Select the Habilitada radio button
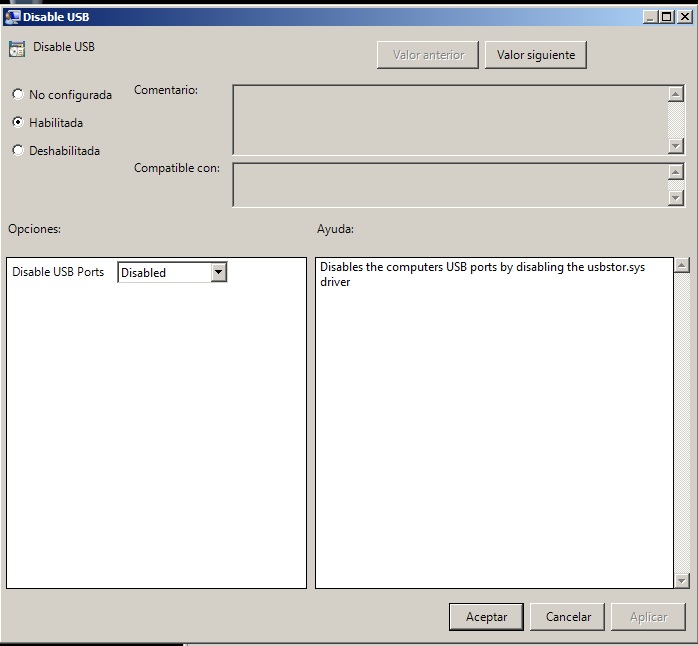Screen dimensions: 698x646 [18, 123]
